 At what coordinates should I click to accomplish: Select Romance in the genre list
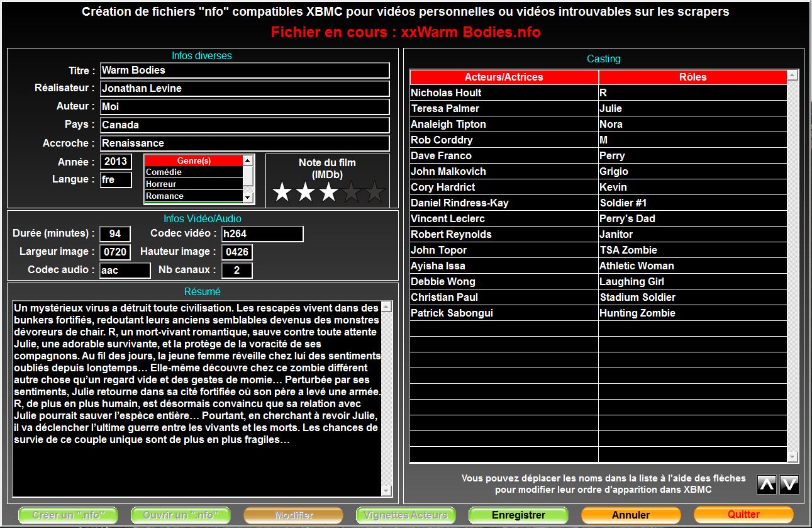(x=194, y=196)
